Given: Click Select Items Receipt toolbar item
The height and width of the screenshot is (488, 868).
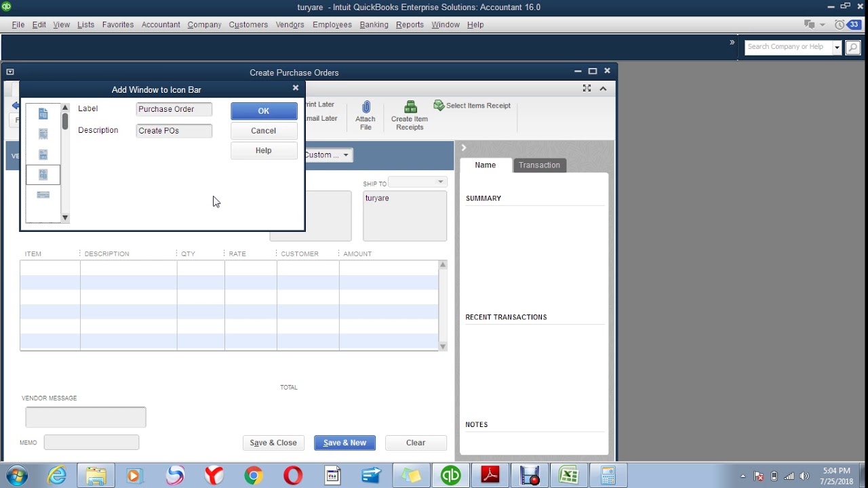Looking at the screenshot, I should (x=472, y=106).
